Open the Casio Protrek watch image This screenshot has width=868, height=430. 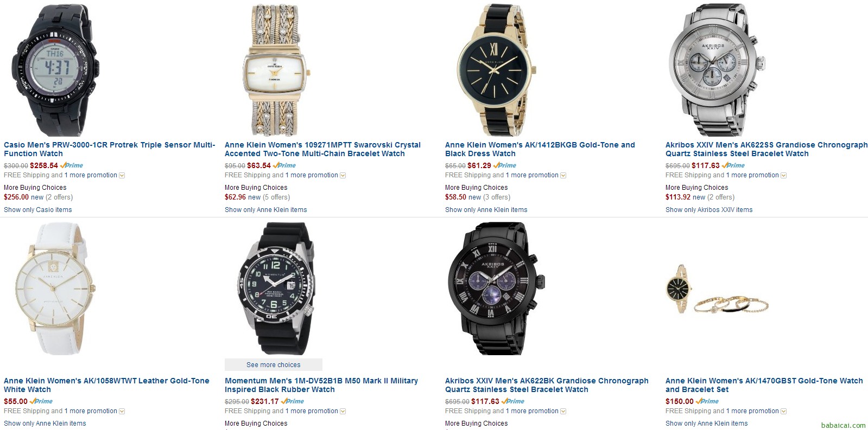click(x=55, y=69)
